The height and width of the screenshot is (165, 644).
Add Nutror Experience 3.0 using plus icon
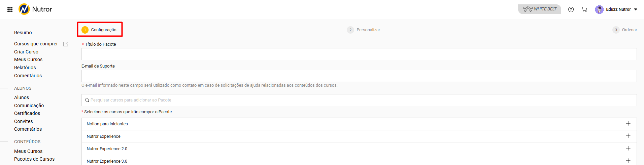[628, 161]
